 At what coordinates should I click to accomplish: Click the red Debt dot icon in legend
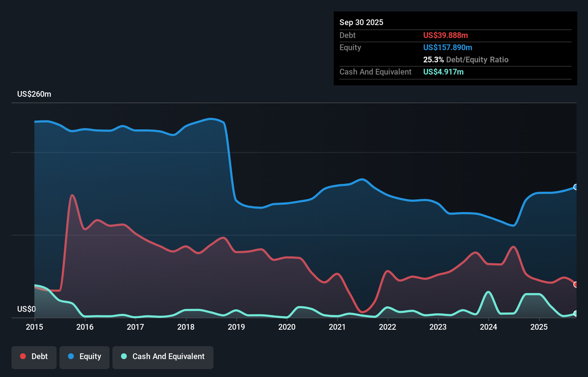tap(23, 356)
